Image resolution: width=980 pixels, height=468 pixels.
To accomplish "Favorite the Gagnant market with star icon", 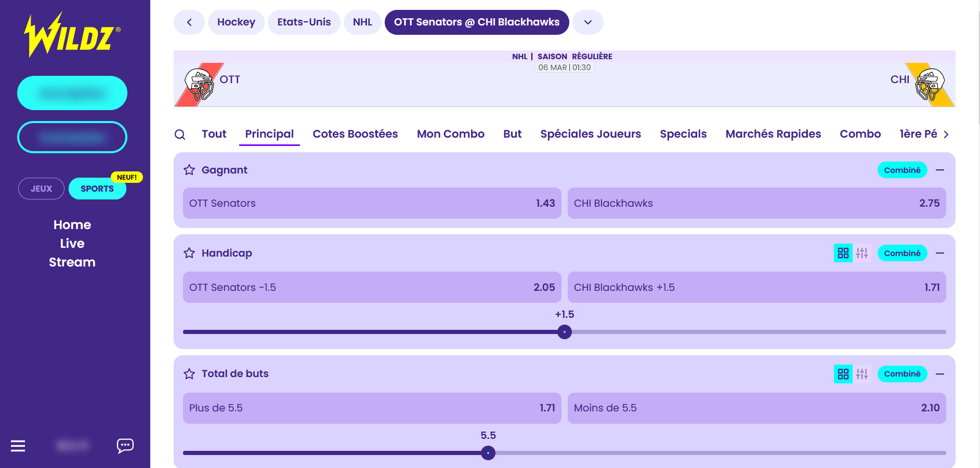I will tap(189, 170).
